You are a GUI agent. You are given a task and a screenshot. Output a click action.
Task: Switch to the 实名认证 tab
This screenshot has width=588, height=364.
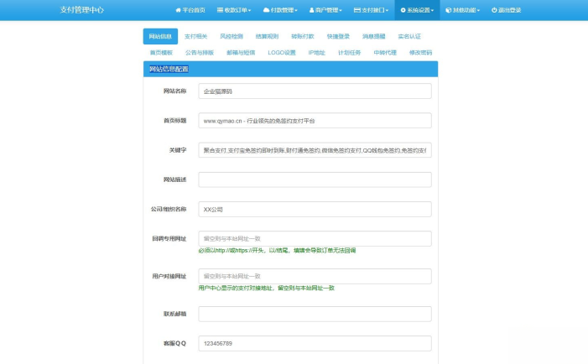[409, 36]
